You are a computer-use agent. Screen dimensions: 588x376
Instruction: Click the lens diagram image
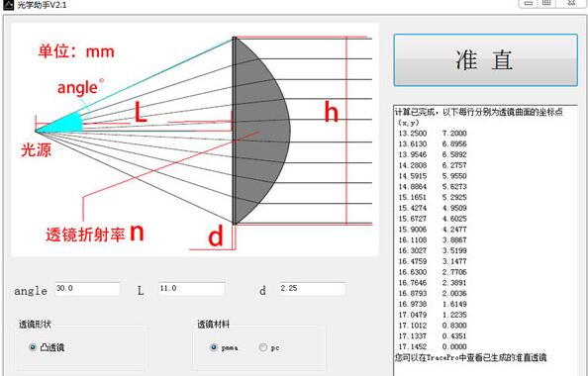pos(195,141)
